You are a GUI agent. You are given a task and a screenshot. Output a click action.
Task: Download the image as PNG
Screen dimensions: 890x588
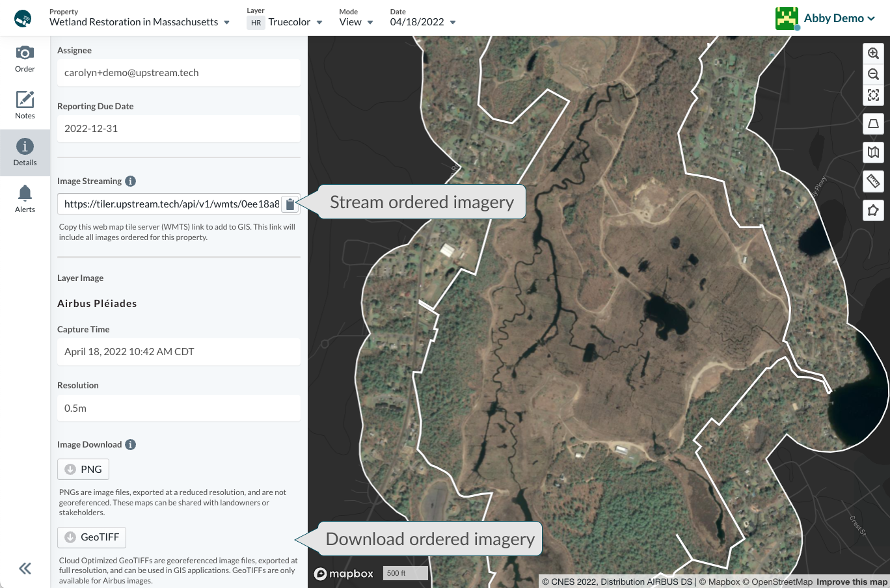click(83, 470)
